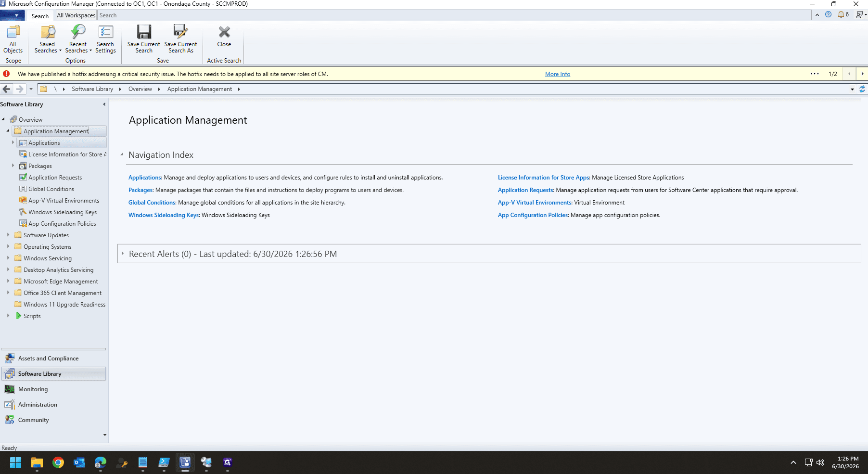Open the feedback person icon
Viewport: 868px width, 474px height.
coord(860,14)
